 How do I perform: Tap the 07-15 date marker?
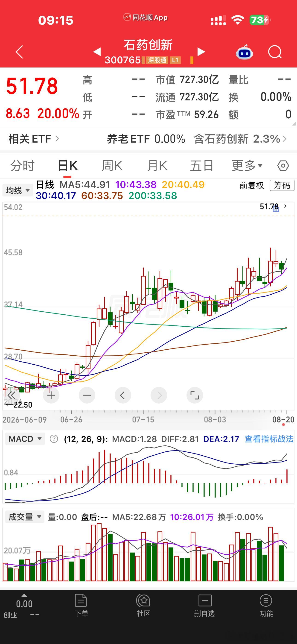pyautogui.click(x=143, y=419)
